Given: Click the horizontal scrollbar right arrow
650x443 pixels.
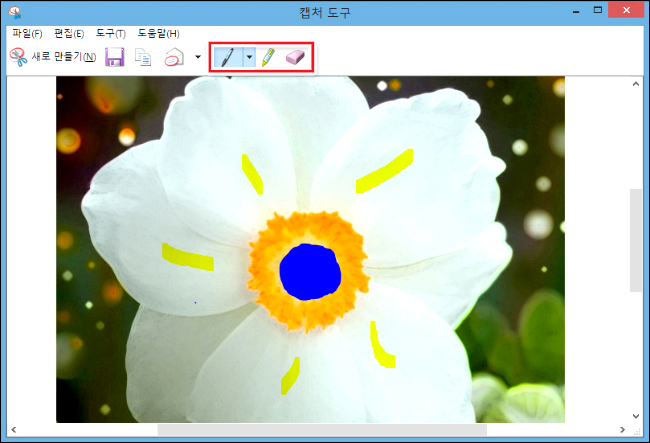Looking at the screenshot, I should coord(622,430).
